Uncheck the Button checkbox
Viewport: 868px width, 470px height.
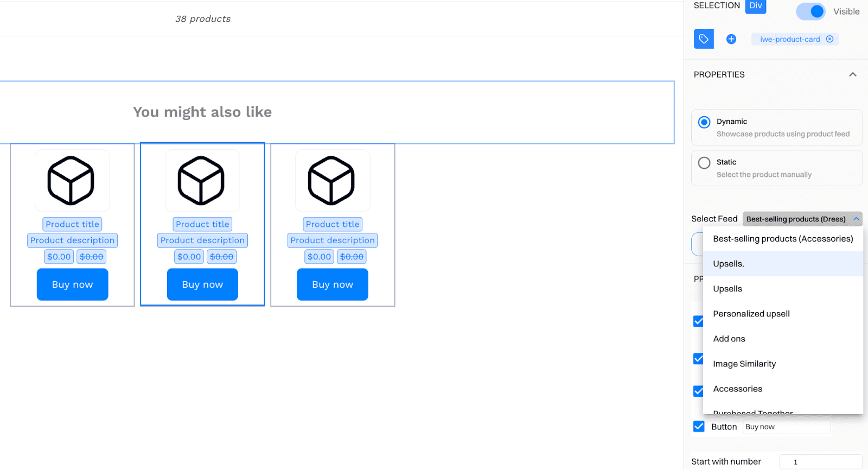pos(699,427)
